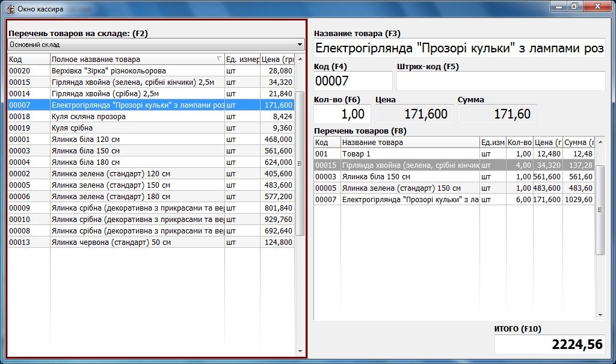Screen dimensions: 616x364
Task: Click Кол-во header in receipt list
Action: [x=519, y=143]
